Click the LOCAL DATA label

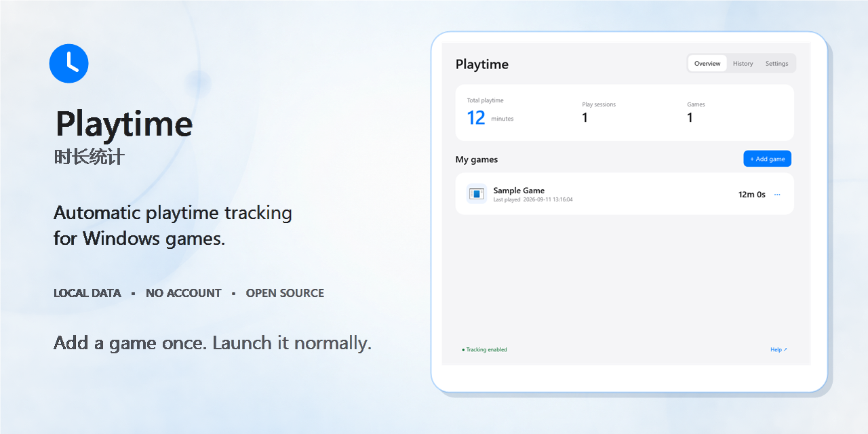click(87, 293)
